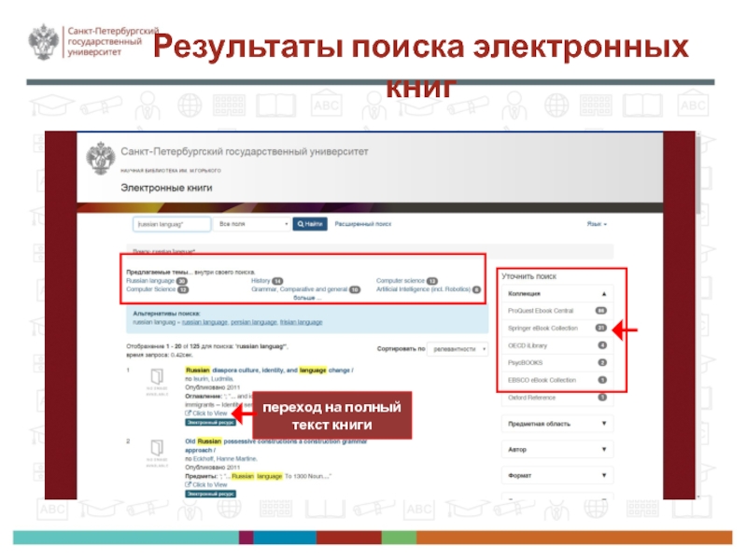Click the second book's cover placeholder icon
747x560 pixels.
click(157, 452)
